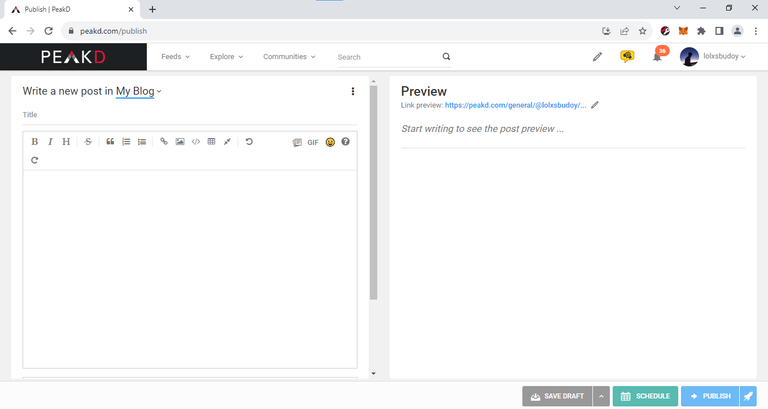Insert a blockquote with quote icon
Viewport: 768px width, 409px height.
coord(110,142)
